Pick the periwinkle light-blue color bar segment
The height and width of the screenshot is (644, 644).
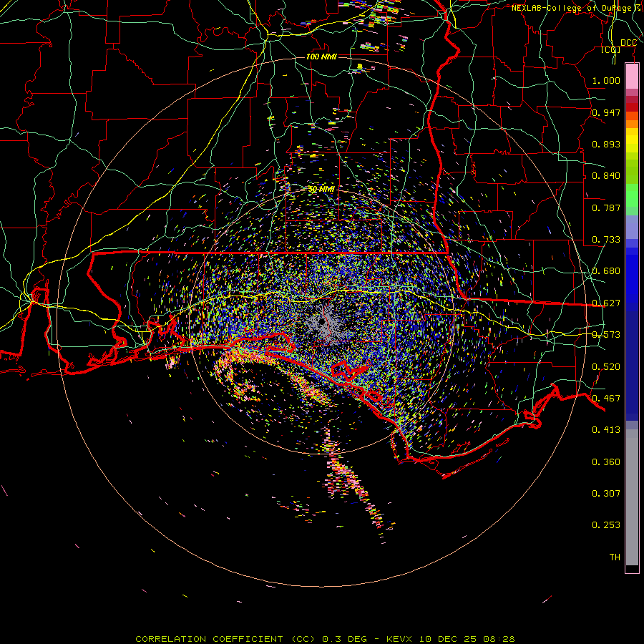pos(632,227)
